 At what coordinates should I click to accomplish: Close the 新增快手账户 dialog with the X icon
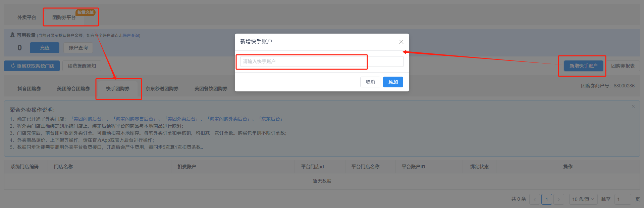coord(401,42)
